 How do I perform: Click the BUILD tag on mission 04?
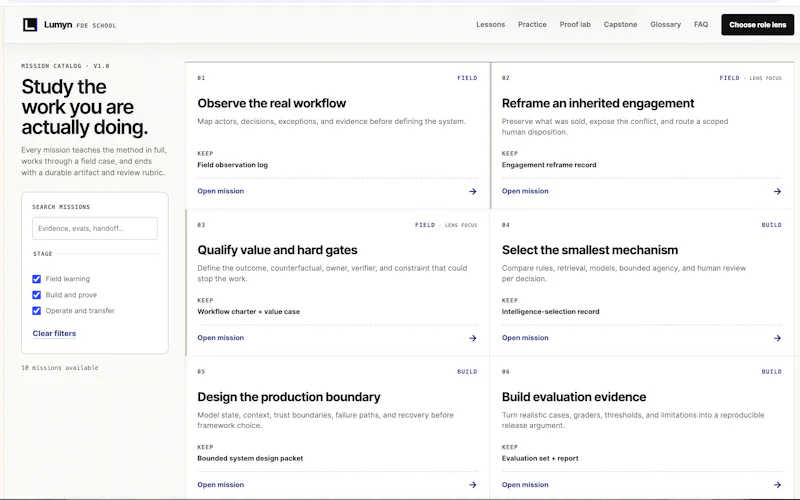771,225
